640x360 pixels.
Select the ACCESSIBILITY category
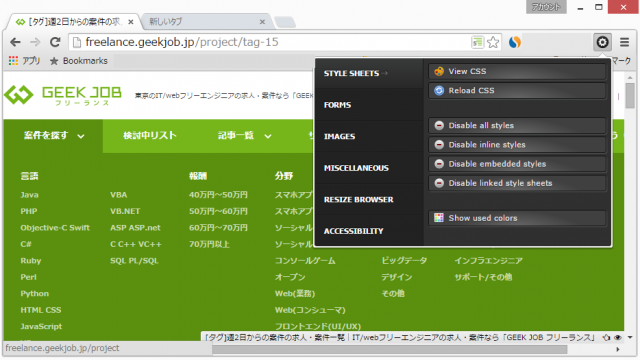[x=369, y=231]
